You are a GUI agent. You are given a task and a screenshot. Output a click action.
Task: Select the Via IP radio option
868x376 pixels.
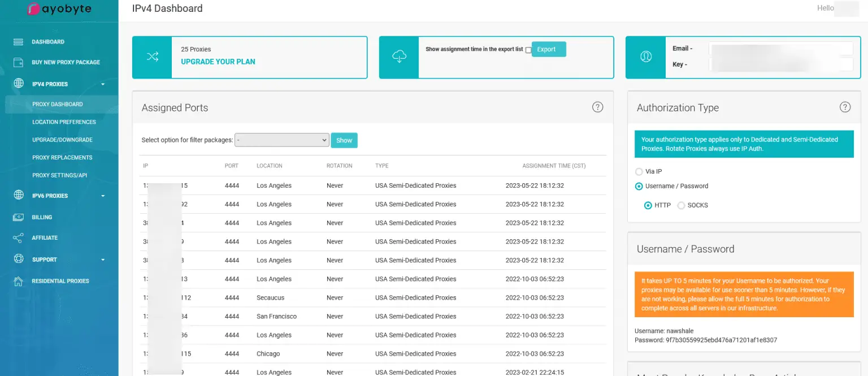[639, 171]
